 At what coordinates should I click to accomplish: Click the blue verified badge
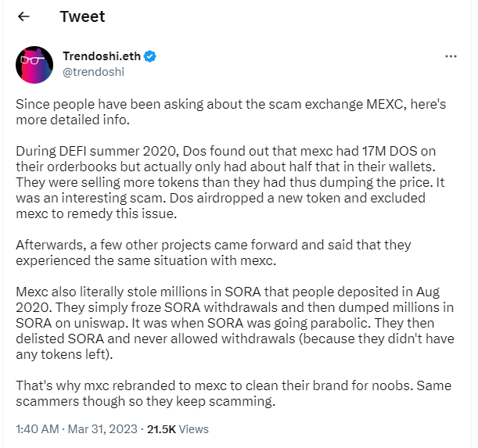(x=150, y=56)
